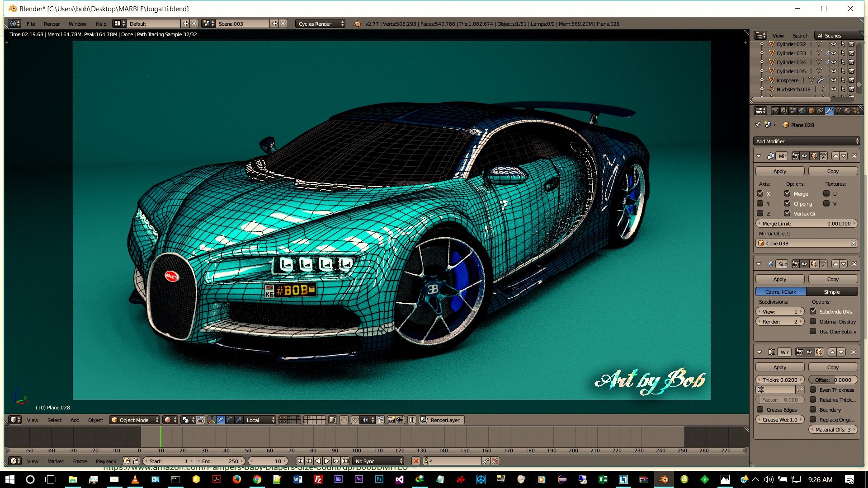Expand the Add Modifier dropdown
The width and height of the screenshot is (868, 488).
pos(807,141)
